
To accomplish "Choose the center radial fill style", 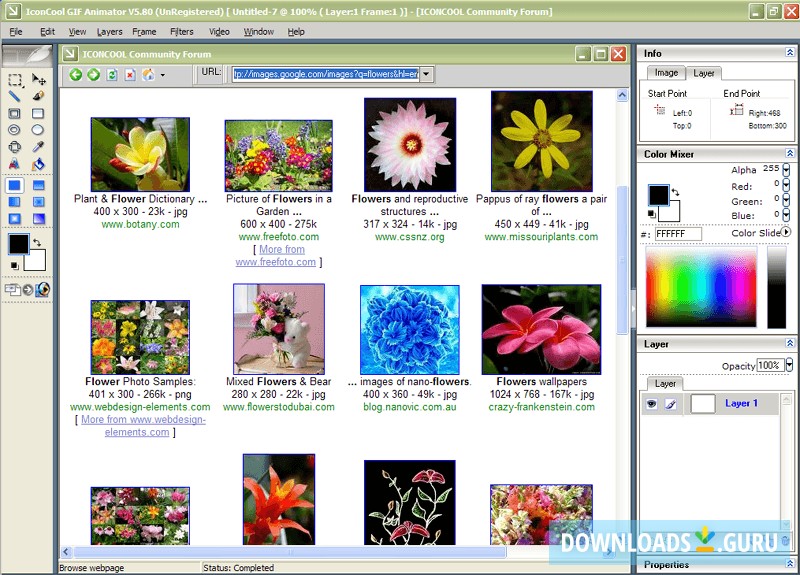I will click(x=38, y=202).
